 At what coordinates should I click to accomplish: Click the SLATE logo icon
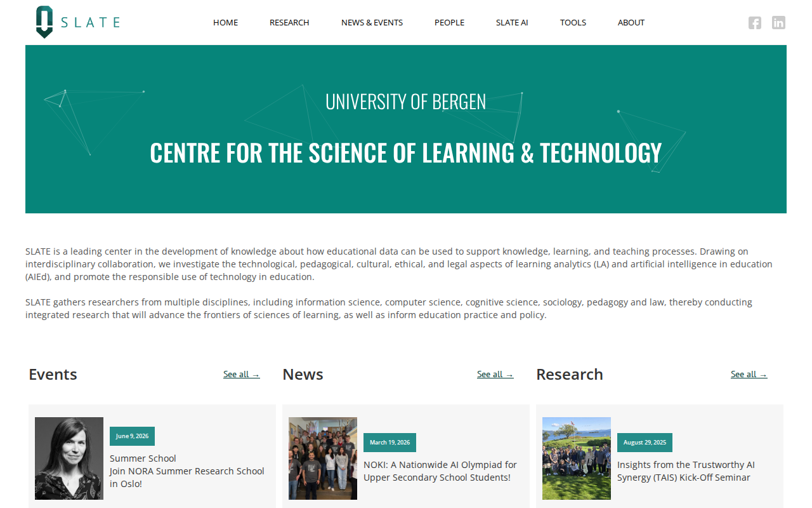44,22
